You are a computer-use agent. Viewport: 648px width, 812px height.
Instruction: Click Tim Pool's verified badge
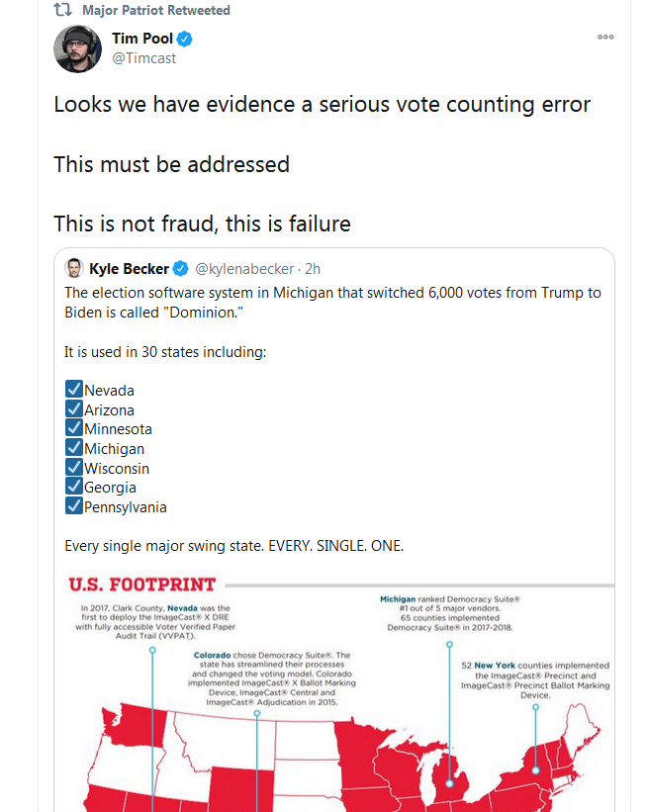(185, 40)
